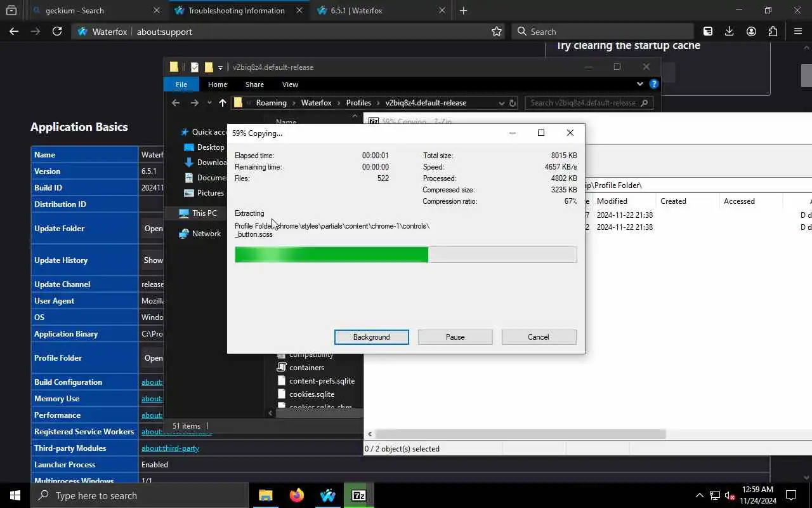Click the Waterfox address bar

(289, 31)
